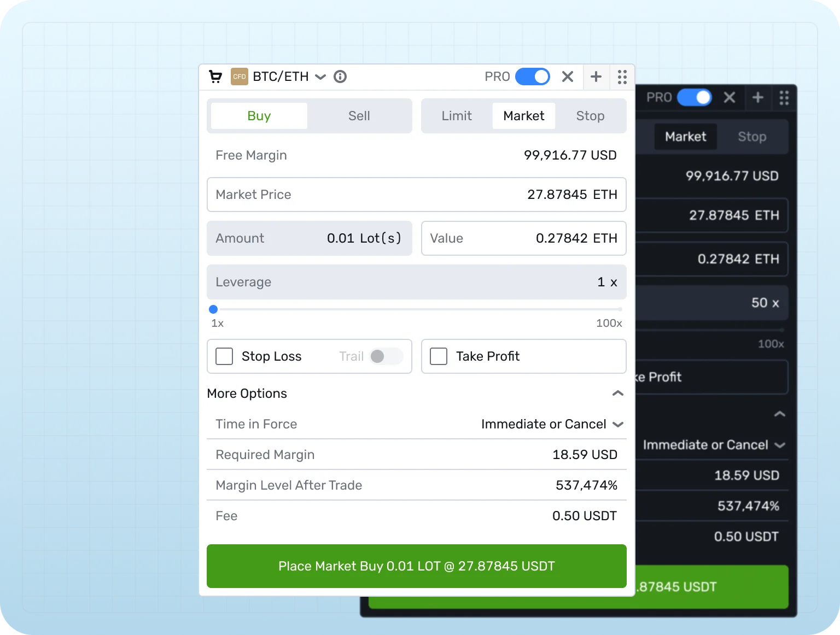This screenshot has width=840, height=635.
Task: Click the 18.59 USD value in dark panel
Action: pyautogui.click(x=747, y=475)
